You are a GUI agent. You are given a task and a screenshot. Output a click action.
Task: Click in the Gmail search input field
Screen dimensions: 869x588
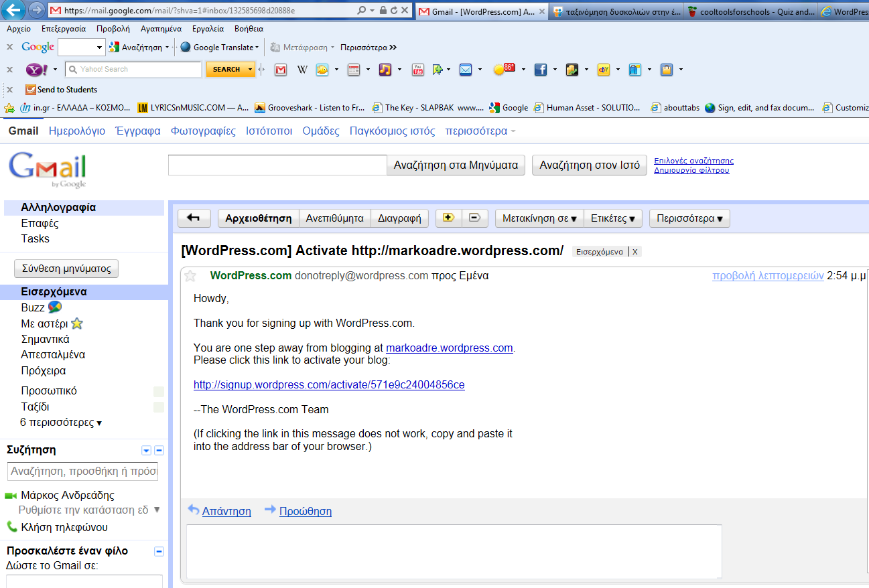pyautogui.click(x=277, y=165)
